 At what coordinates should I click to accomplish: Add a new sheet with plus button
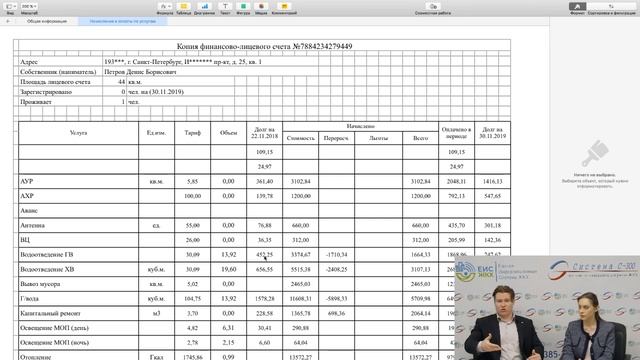(8, 21)
